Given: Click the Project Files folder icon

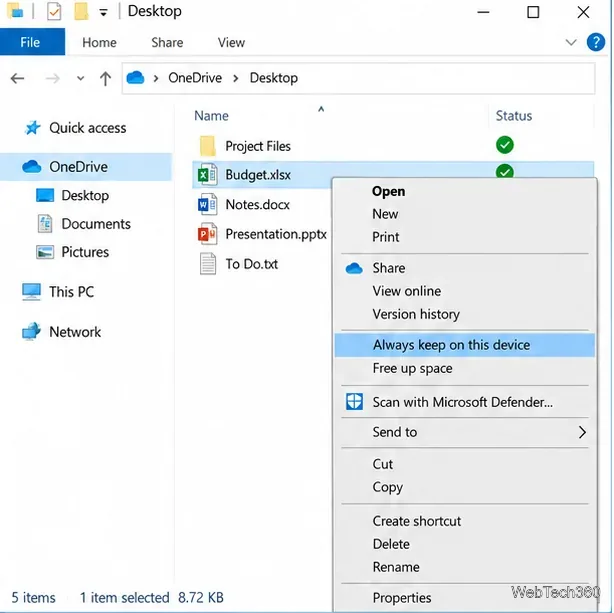Looking at the screenshot, I should (x=208, y=146).
